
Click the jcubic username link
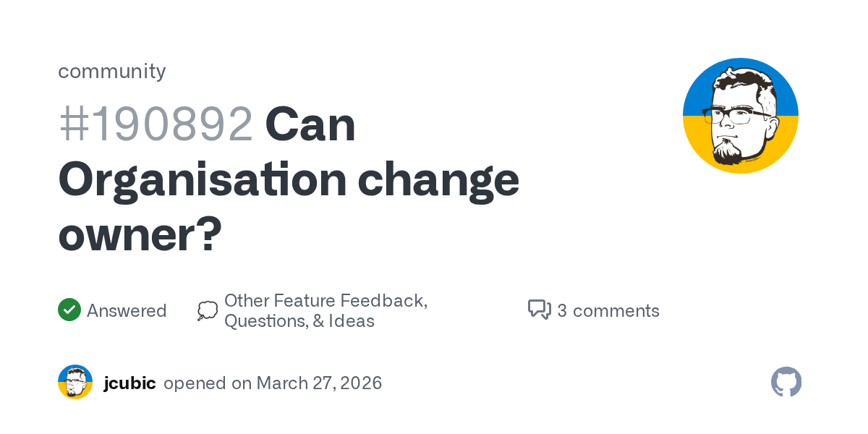point(129,383)
